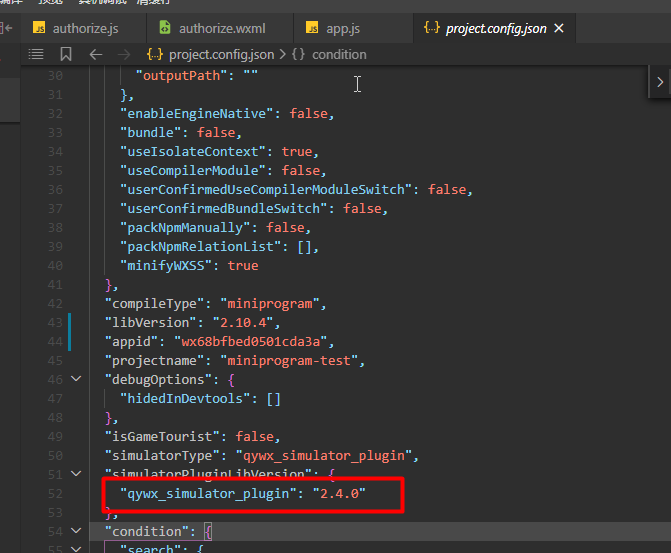Collapse the debugOptions block at line 46
This screenshot has height=553, width=671.
coord(76,379)
